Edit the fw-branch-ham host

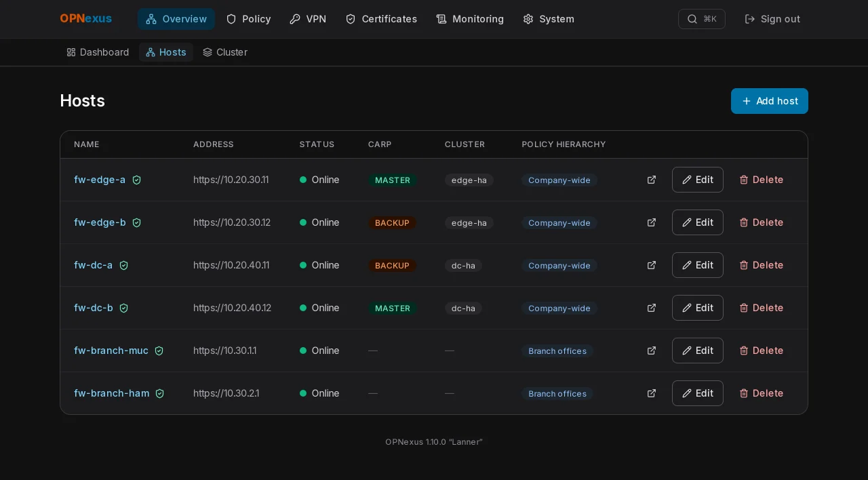pos(698,393)
